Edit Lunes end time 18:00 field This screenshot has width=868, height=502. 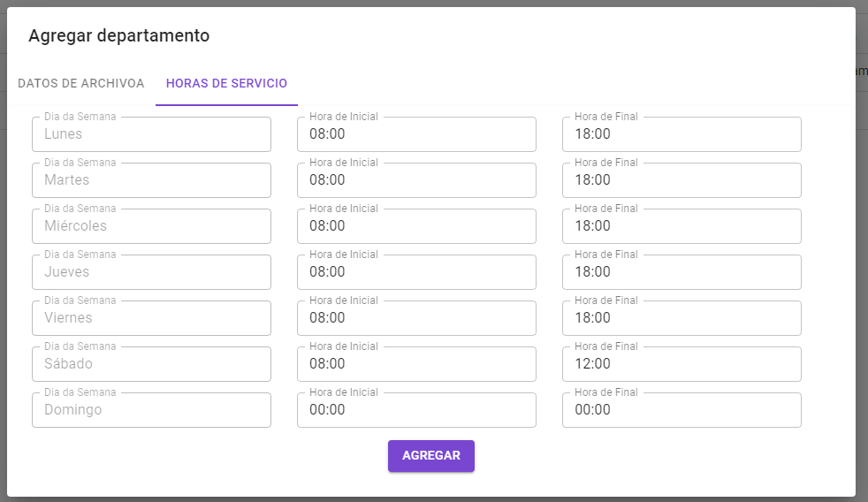coord(681,134)
